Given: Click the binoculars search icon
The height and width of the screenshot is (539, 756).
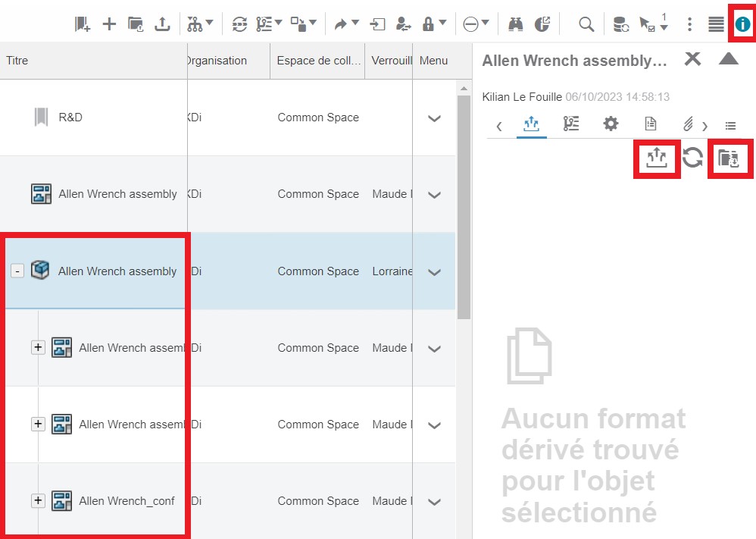Looking at the screenshot, I should (x=516, y=24).
